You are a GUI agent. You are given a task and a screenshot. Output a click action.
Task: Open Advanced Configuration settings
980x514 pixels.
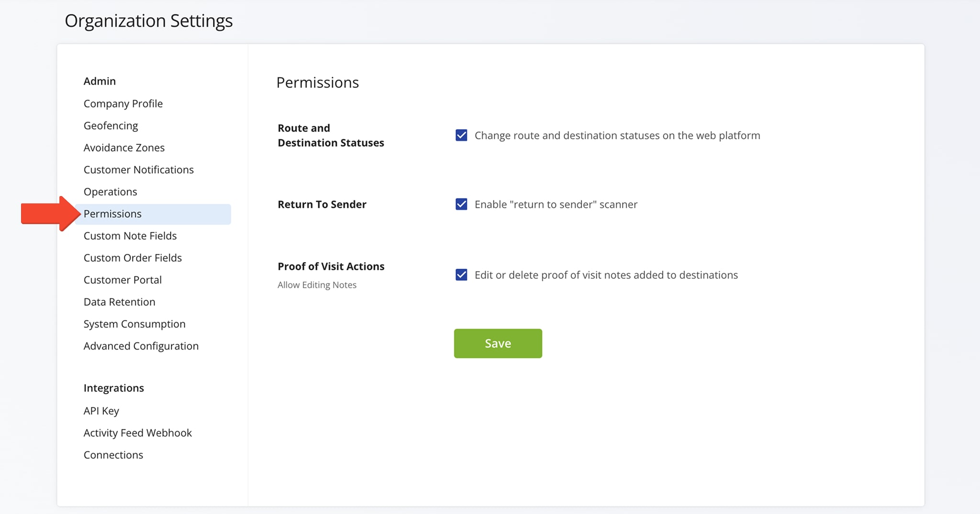(141, 346)
